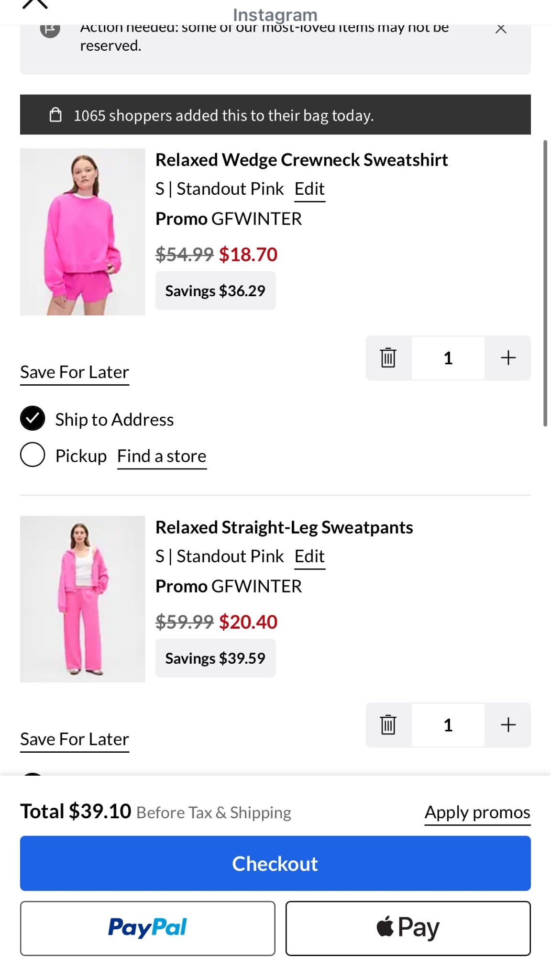Viewport: 551px width, 980px height.
Task: Add one more Straight-Leg Sweatpants with plus
Action: point(508,725)
